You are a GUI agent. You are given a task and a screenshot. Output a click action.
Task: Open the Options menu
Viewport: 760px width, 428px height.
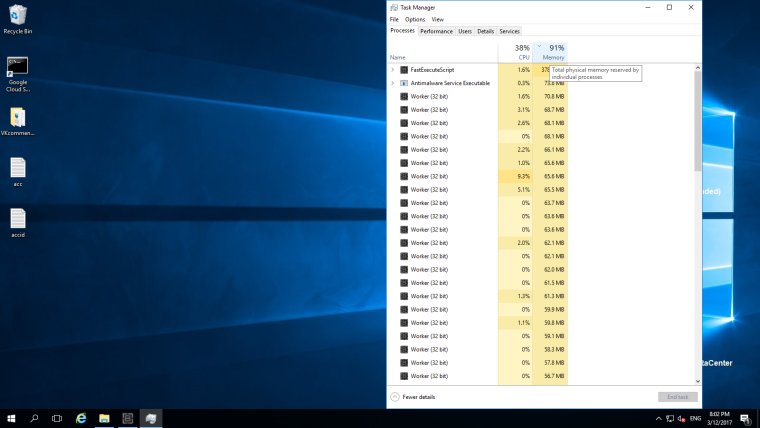[x=415, y=19]
